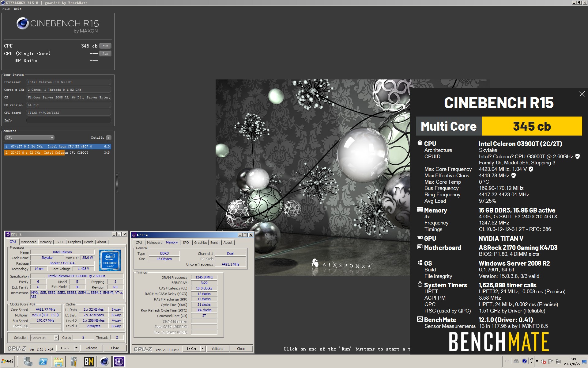Viewport: 588px width, 368px height.
Task: Open the Help menu in Cinebench
Action: [18, 9]
